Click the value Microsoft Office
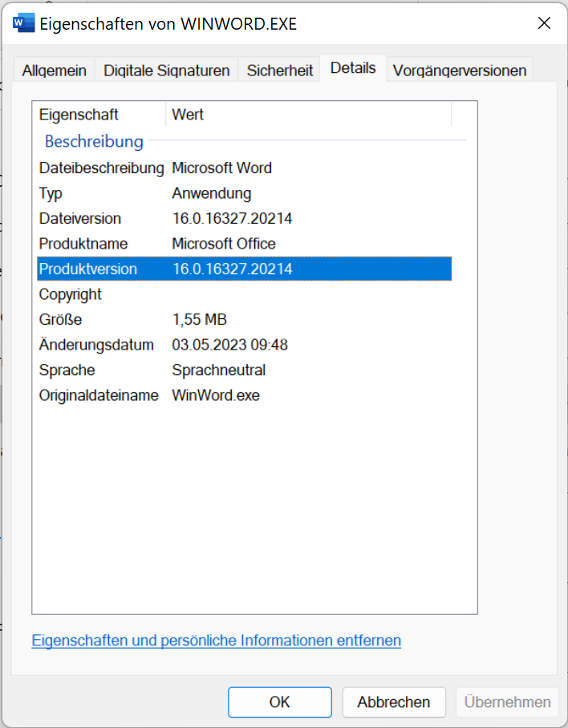This screenshot has width=568, height=728. point(223,243)
